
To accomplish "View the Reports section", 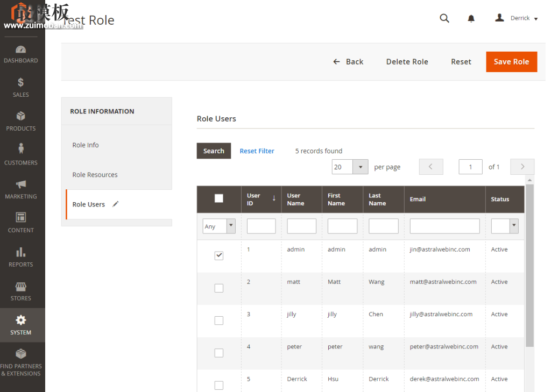I will click(21, 257).
